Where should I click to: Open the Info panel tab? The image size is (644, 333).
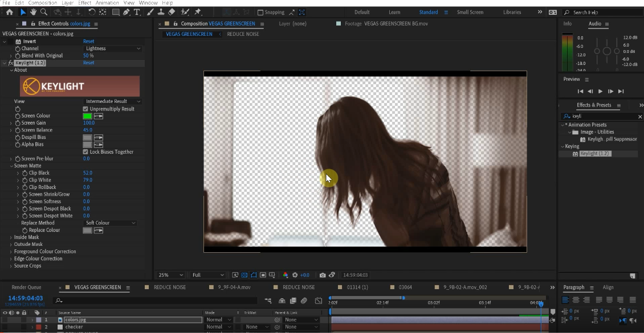coord(567,24)
